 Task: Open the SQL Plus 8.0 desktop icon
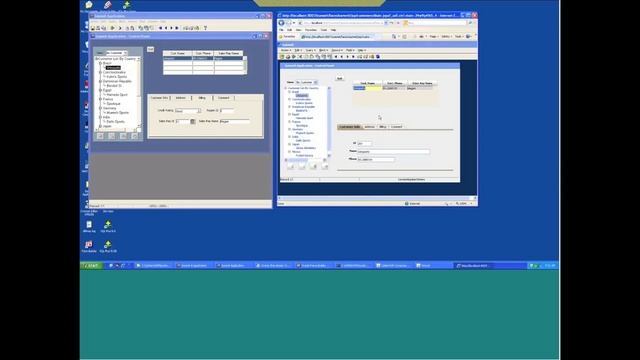(x=108, y=227)
